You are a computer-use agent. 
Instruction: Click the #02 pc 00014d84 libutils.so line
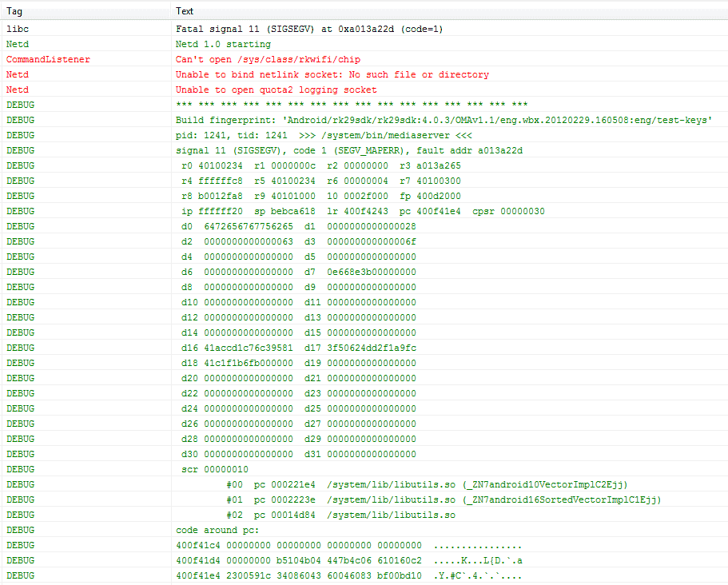[x=364, y=515]
